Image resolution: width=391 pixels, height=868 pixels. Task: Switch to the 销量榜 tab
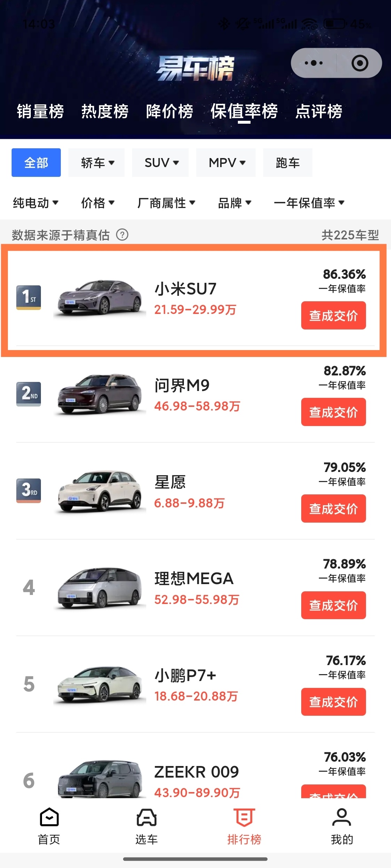40,111
